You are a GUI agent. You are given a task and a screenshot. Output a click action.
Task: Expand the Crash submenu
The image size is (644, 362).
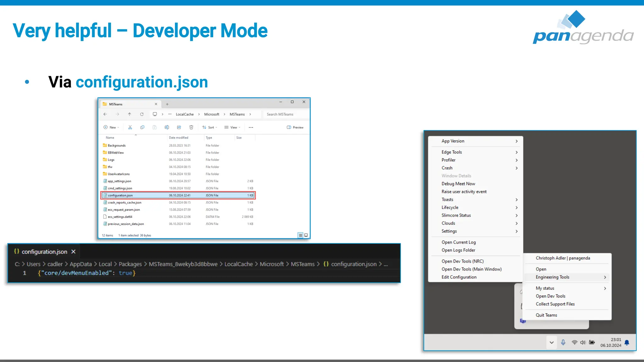click(x=475, y=168)
